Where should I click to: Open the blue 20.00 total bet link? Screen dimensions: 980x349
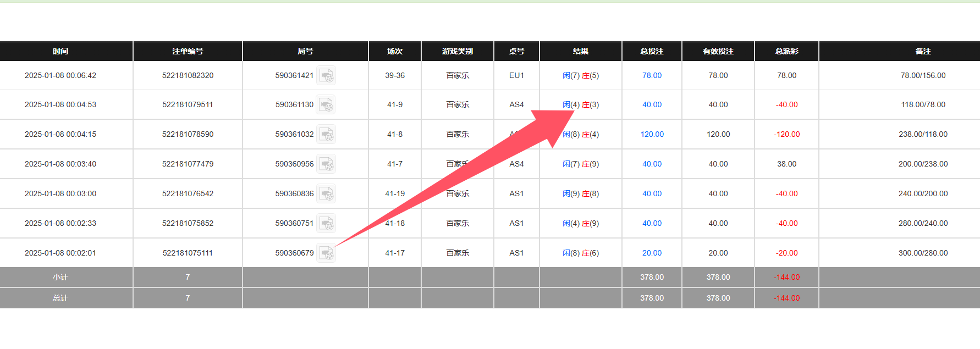652,253
